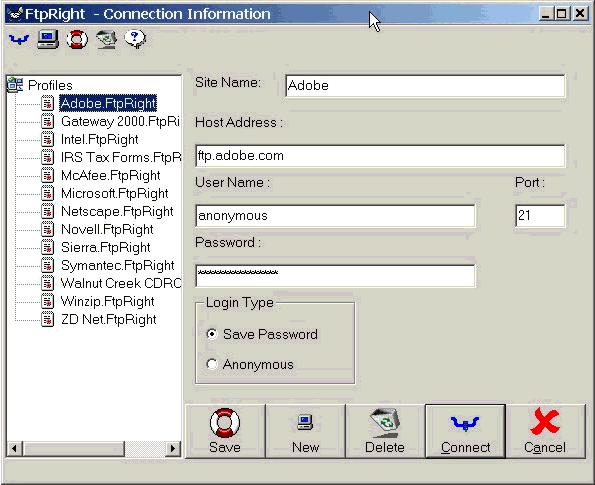
Task: Select the Netscape.FtpRight profile name
Action: pyautogui.click(x=117, y=211)
